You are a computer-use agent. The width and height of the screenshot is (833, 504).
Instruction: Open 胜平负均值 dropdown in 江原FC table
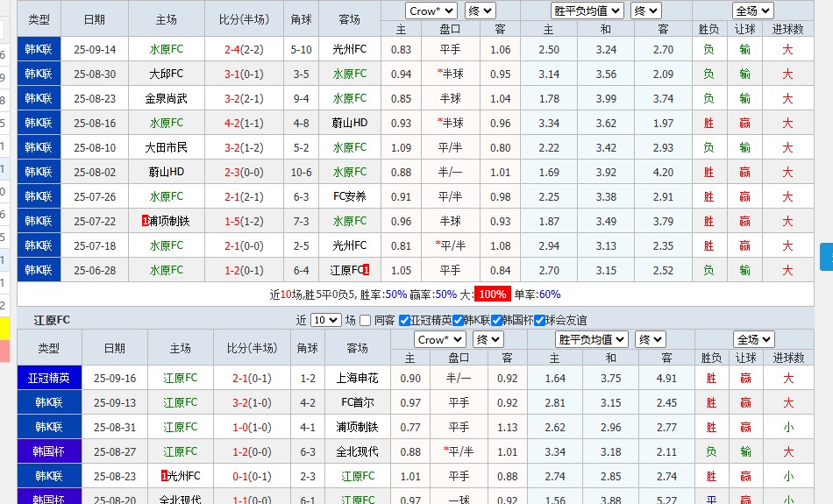(592, 339)
